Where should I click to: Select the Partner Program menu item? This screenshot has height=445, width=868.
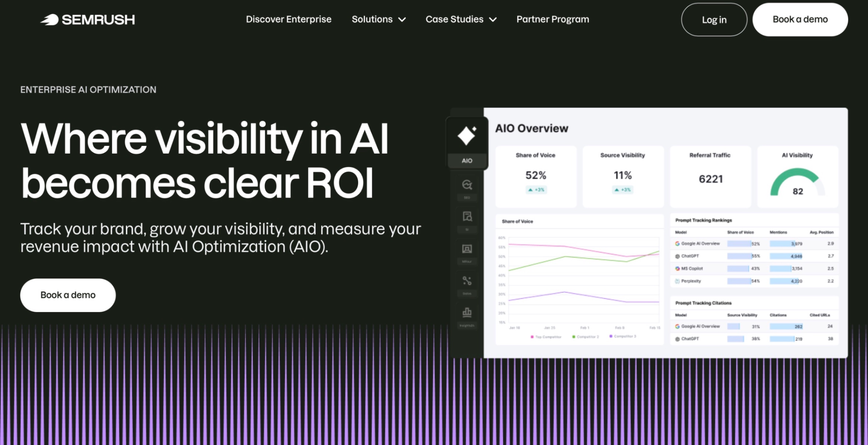[x=552, y=19]
